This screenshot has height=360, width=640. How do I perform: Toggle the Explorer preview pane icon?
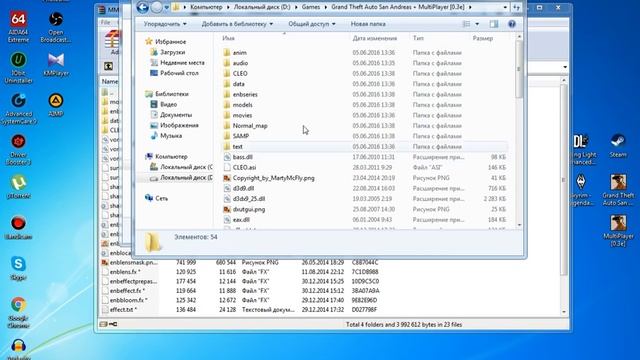tap(494, 24)
